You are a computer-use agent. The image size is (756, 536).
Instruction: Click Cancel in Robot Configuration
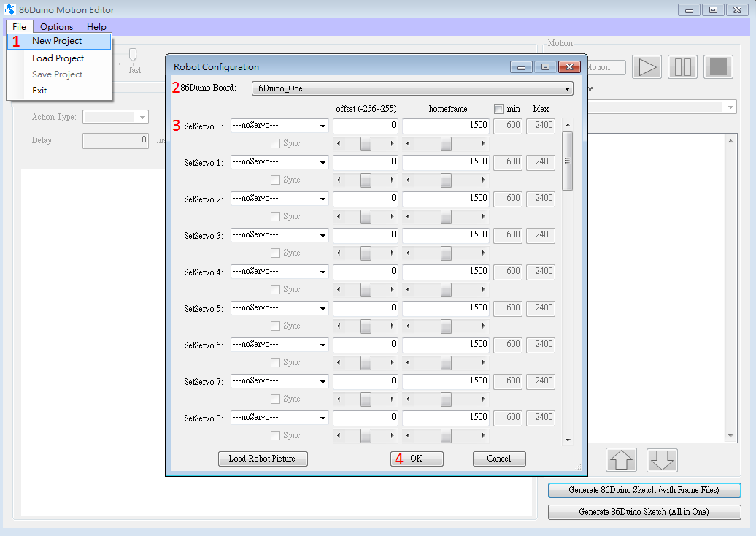499,459
